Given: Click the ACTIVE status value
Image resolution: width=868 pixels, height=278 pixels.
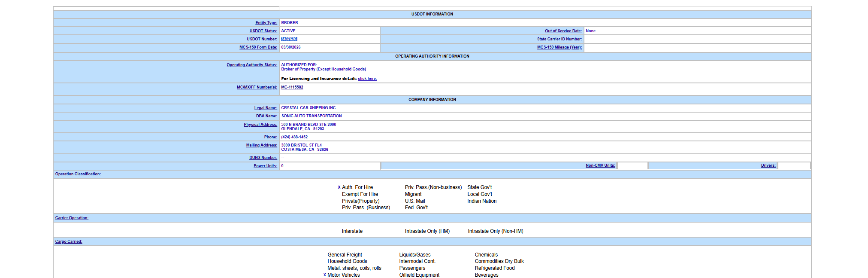Looking at the screenshot, I should click(288, 31).
